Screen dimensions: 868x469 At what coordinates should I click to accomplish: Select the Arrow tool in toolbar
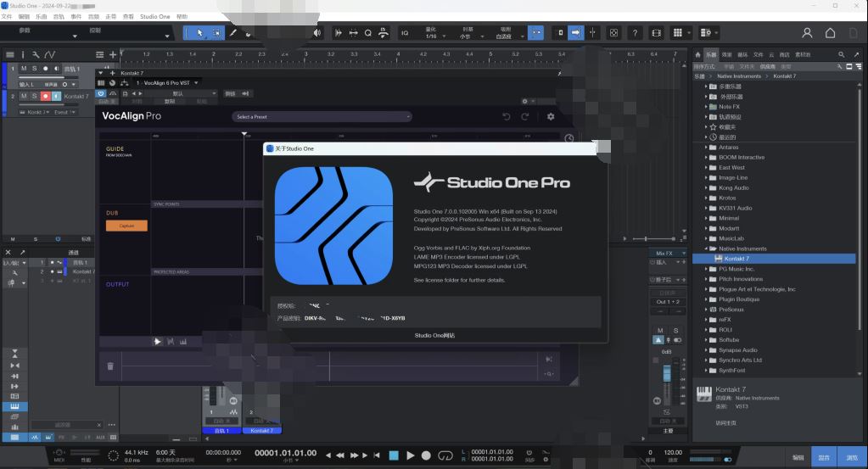(x=199, y=33)
